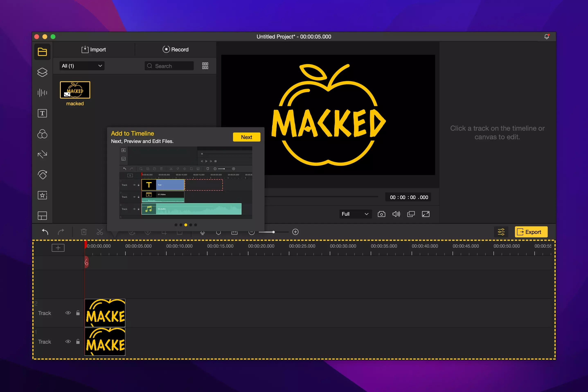Toggle visibility eye of track 1
This screenshot has height=392, width=588.
coord(68,341)
